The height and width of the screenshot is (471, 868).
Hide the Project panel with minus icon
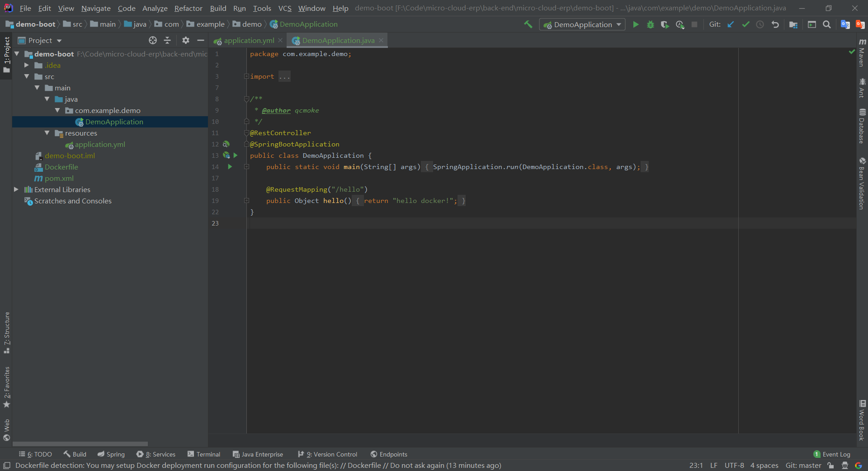(x=201, y=40)
